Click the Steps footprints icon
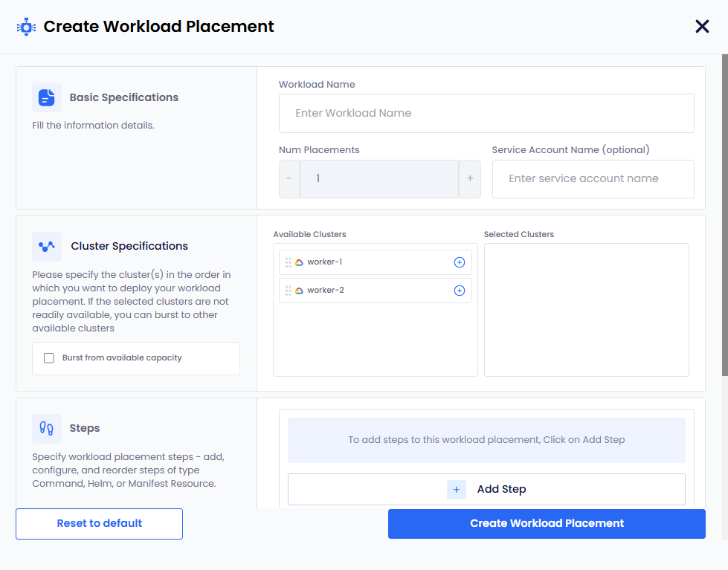The width and height of the screenshot is (728, 570). click(x=47, y=428)
